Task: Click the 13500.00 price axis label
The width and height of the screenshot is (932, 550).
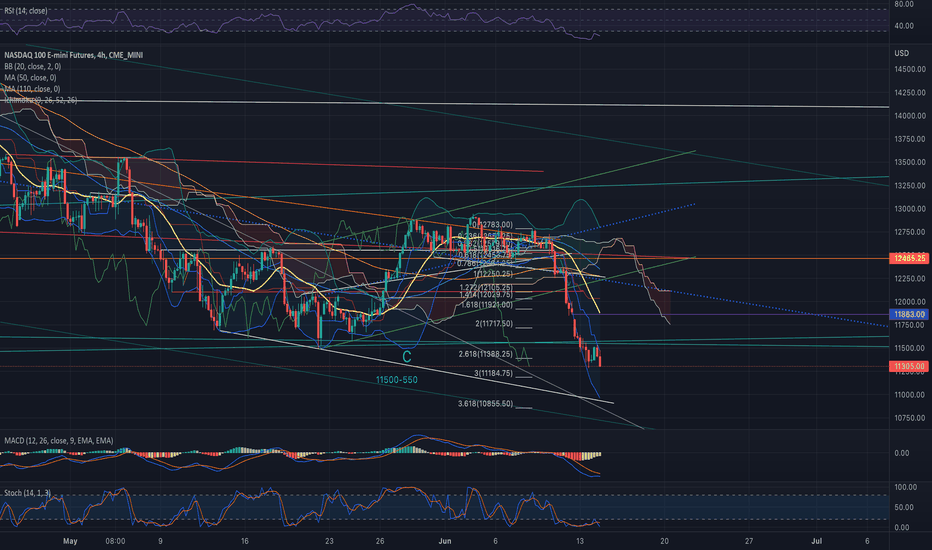Action: (910, 162)
